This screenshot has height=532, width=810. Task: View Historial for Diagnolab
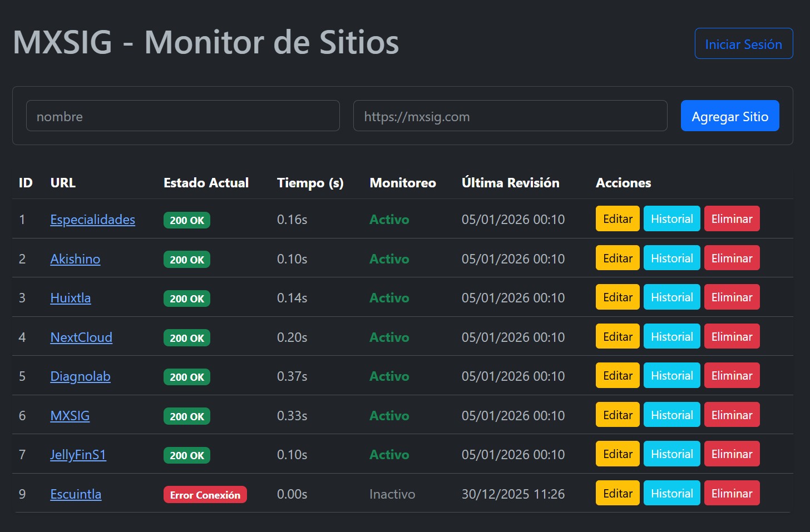[x=671, y=375]
